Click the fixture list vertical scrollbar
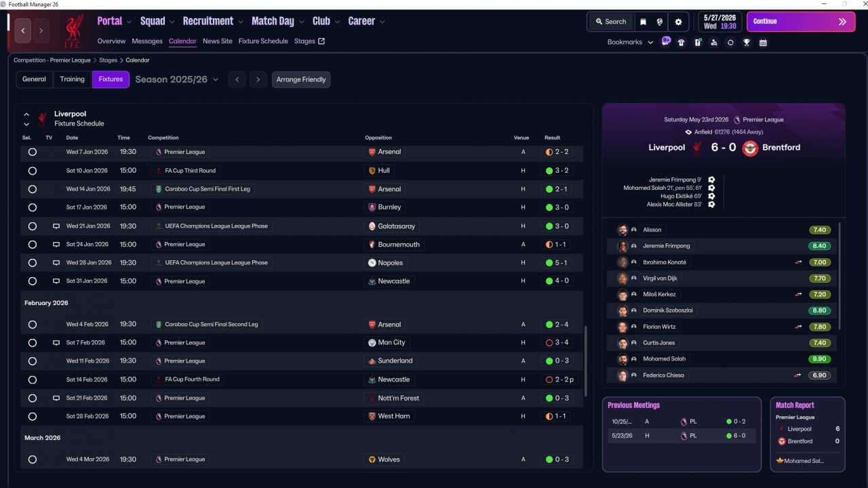868x488 pixels. pos(585,361)
